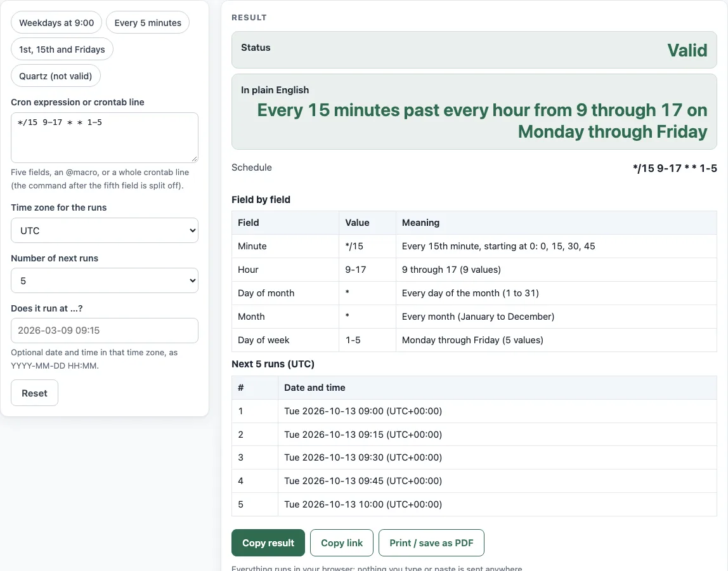Viewport: 728px width, 571px height.
Task: Load the Quartz (not valid) example
Action: (56, 75)
